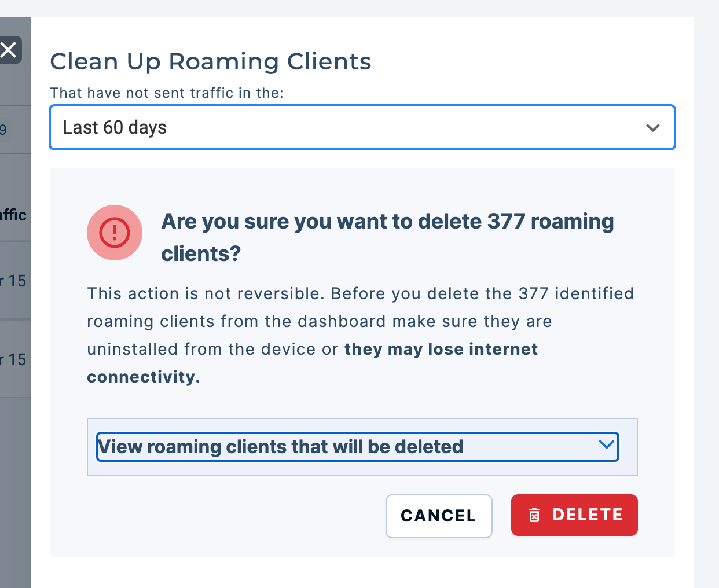This screenshot has width=719, height=588.
Task: Select the second background row ending in 15
Action: [15, 359]
